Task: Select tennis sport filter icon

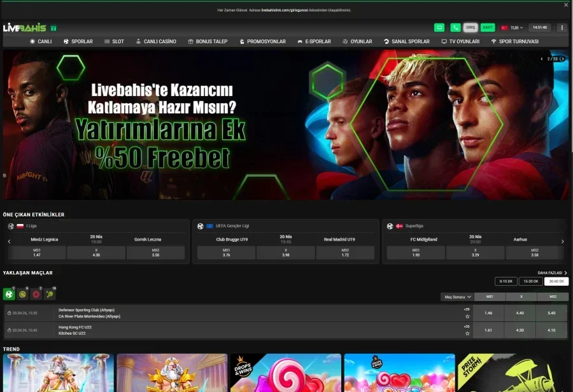Action: click(x=23, y=294)
